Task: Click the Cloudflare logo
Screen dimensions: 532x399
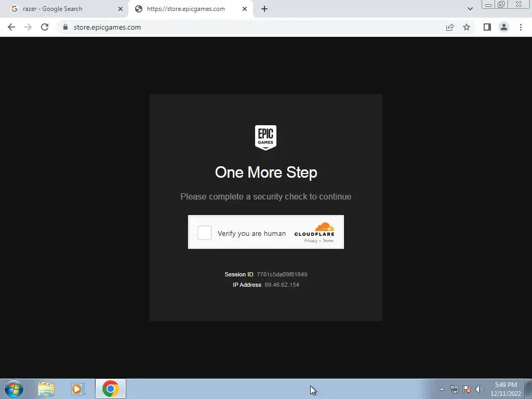Action: click(314, 229)
